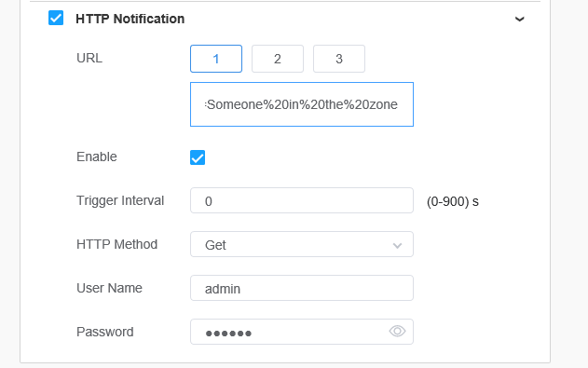Click the URL label
Viewport: 588px width, 368px height.
89,58
